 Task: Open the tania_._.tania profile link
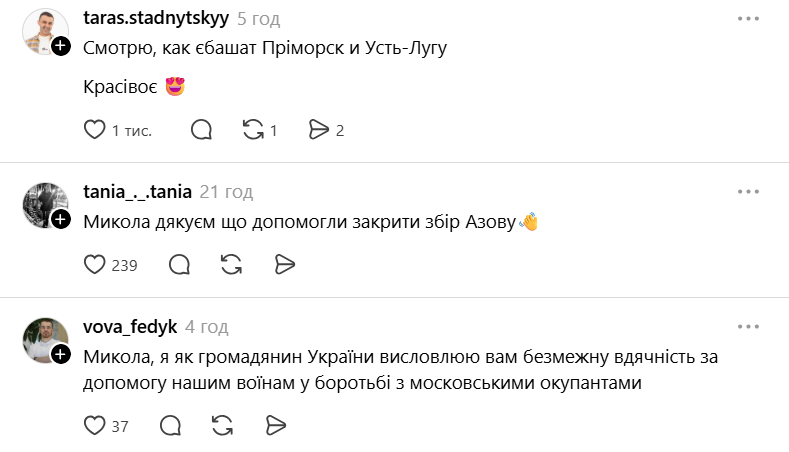pos(137,192)
